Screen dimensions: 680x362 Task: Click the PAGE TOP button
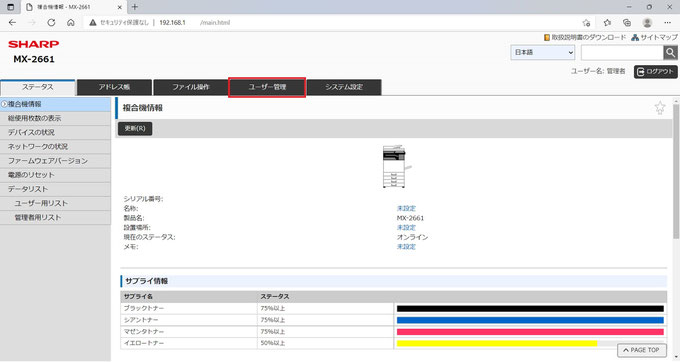point(641,350)
